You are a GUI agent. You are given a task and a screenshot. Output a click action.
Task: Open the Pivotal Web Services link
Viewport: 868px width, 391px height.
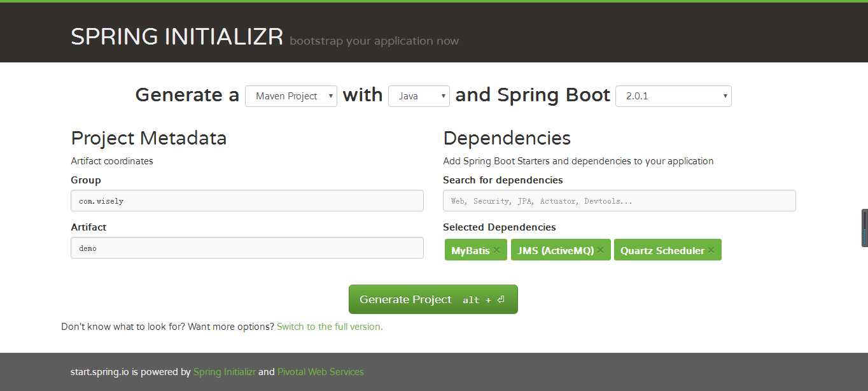[x=321, y=372]
